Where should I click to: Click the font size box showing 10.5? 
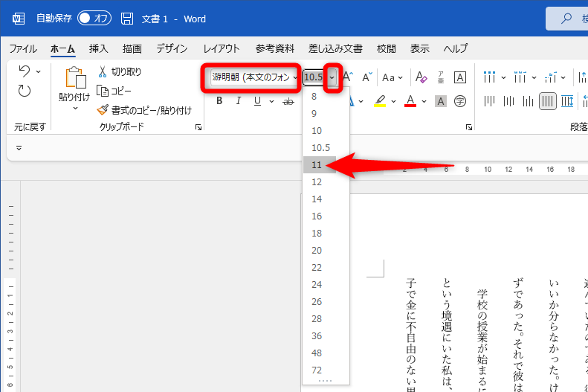click(x=314, y=77)
